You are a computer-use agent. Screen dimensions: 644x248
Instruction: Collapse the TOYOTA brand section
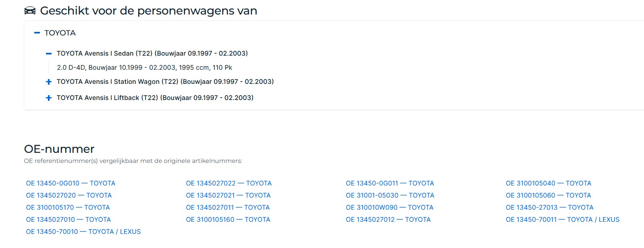37,33
